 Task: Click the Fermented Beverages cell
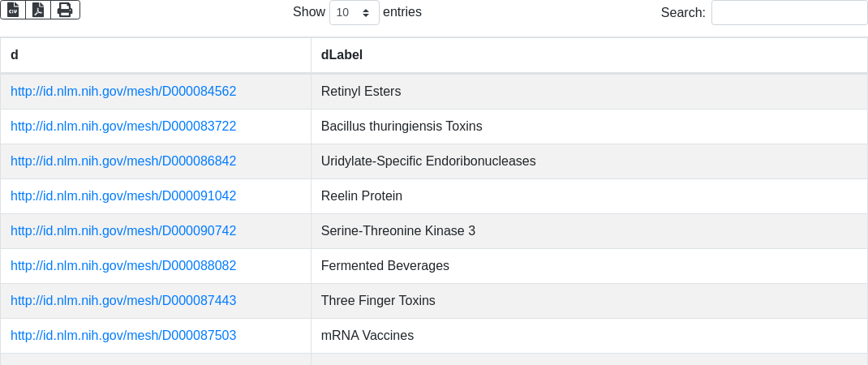click(x=385, y=266)
